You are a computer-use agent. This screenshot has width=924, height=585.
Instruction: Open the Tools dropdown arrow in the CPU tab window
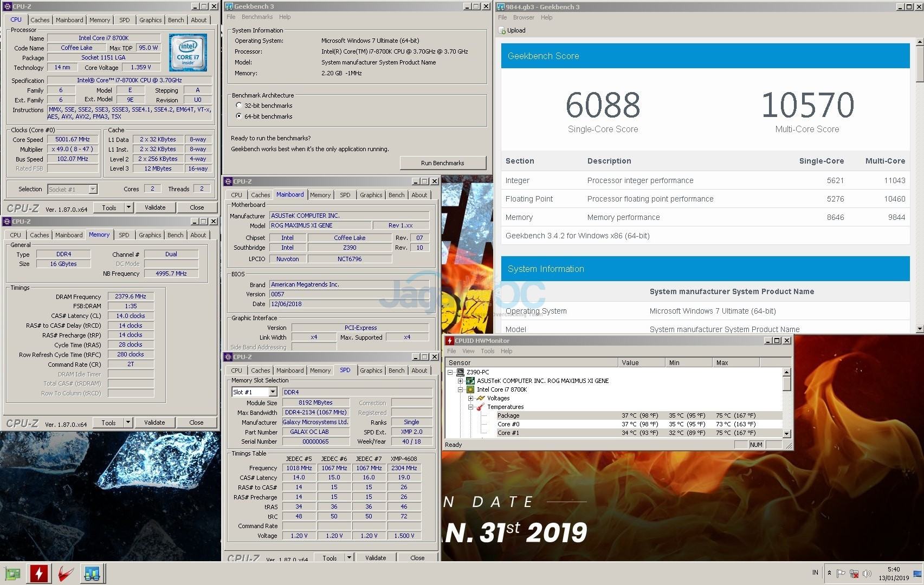(x=128, y=207)
